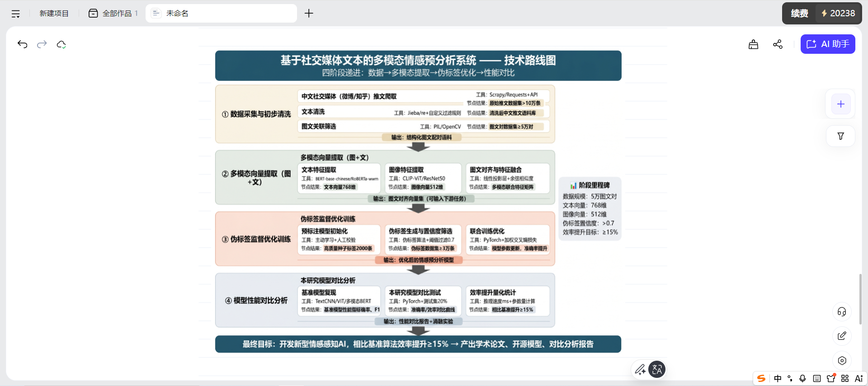Click the 续费 renew button
The width and height of the screenshot is (868, 386).
tap(799, 14)
